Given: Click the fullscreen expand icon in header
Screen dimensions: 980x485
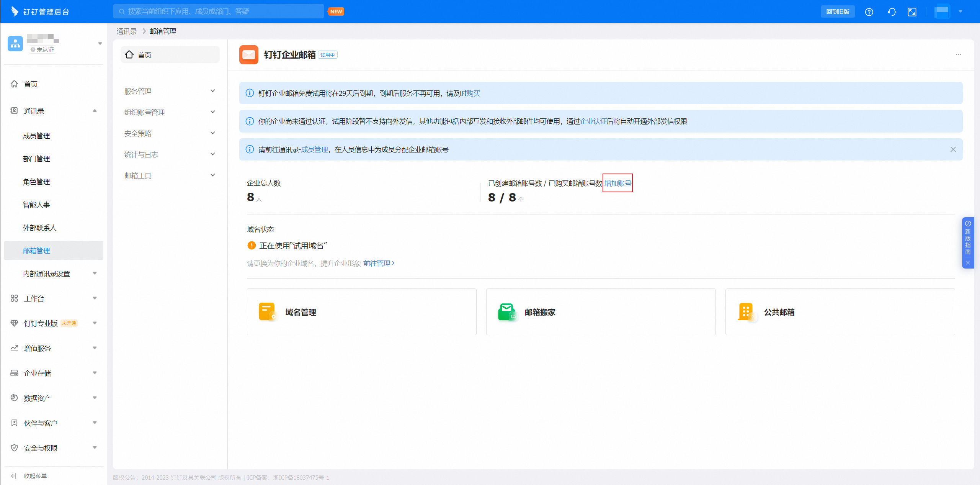Looking at the screenshot, I should pyautogui.click(x=912, y=12).
